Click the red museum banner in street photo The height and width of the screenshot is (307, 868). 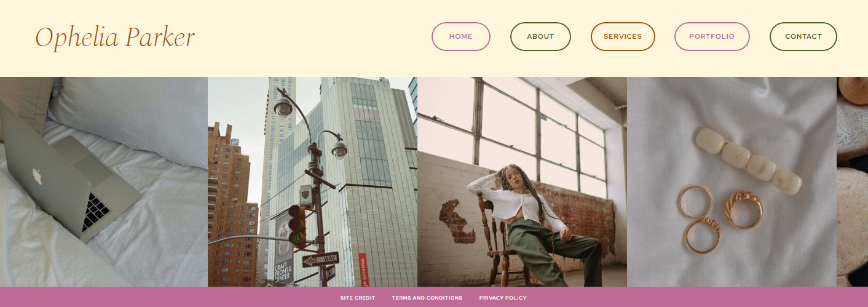(363, 269)
